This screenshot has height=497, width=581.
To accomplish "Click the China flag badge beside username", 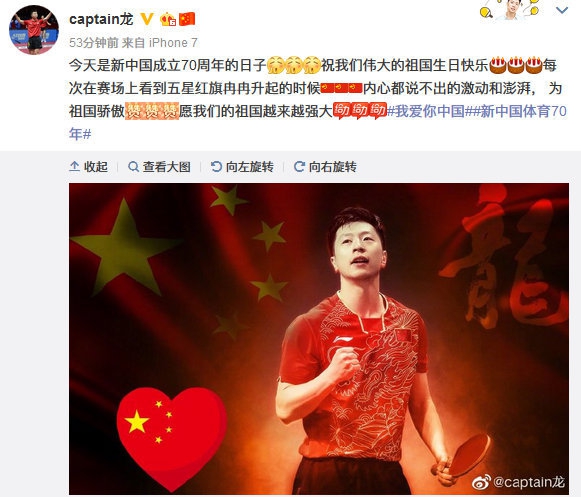I will 187,19.
